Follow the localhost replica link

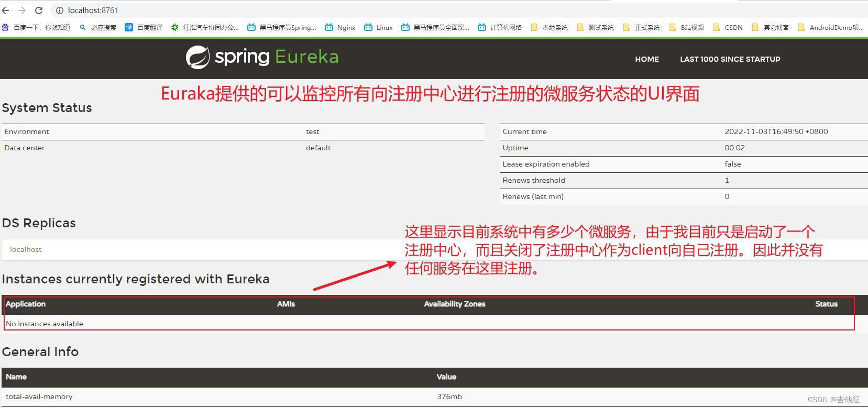click(26, 249)
